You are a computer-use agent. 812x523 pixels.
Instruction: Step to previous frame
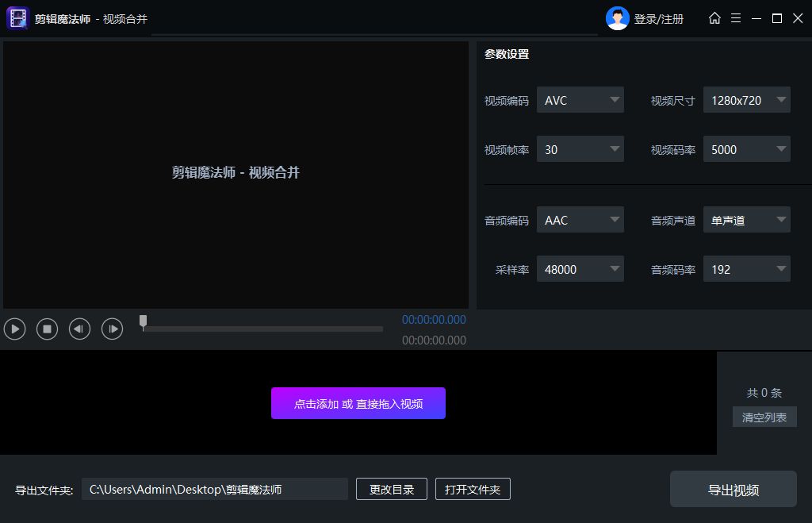[80, 329]
